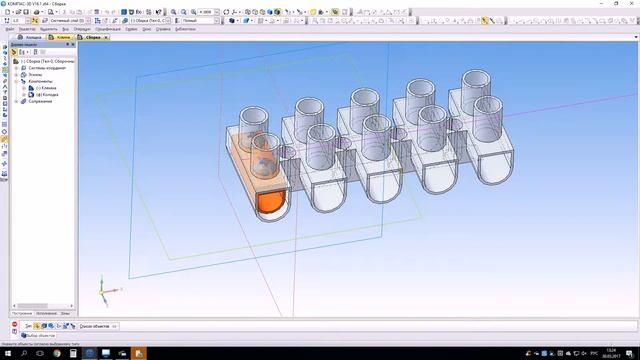
Task: Collapse the Компоненты tree node
Action: point(17,81)
